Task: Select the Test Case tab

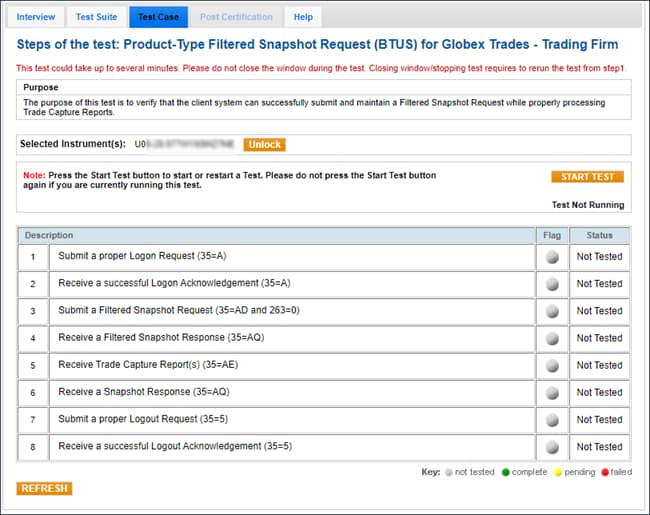Action: pos(158,17)
